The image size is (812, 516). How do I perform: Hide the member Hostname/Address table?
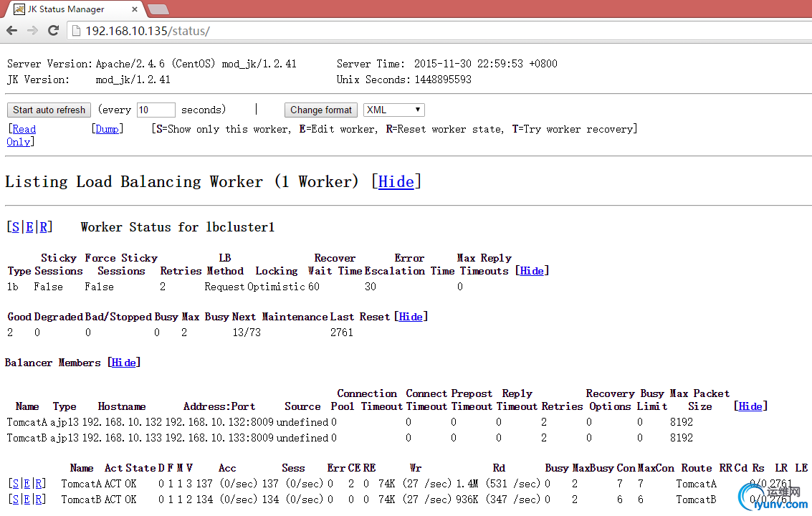point(750,406)
